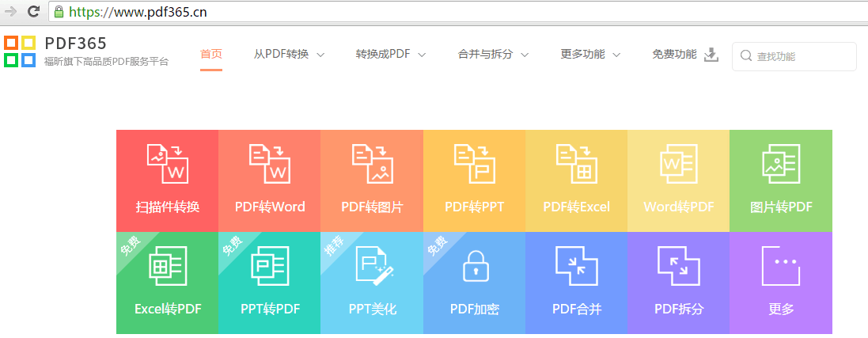Open the PDF转PPT tool icon
868x338 pixels.
(x=475, y=163)
